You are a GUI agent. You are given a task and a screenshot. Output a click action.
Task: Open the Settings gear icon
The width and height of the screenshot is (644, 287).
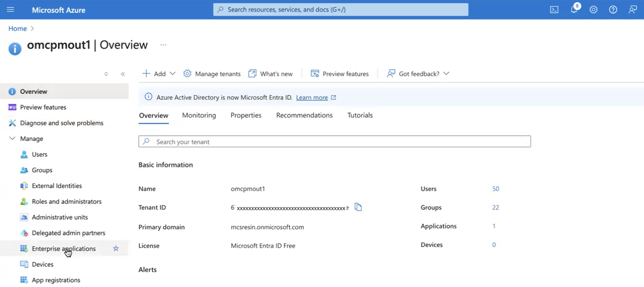(x=593, y=9)
